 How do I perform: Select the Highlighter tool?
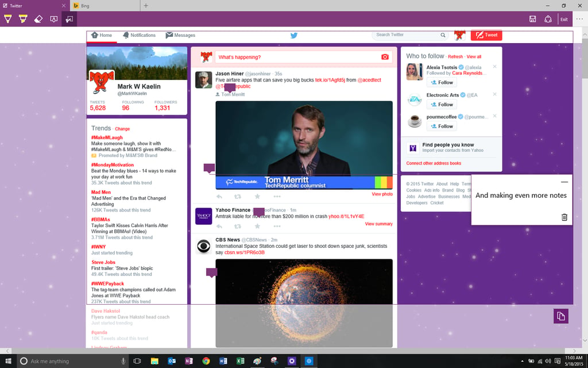tap(23, 19)
